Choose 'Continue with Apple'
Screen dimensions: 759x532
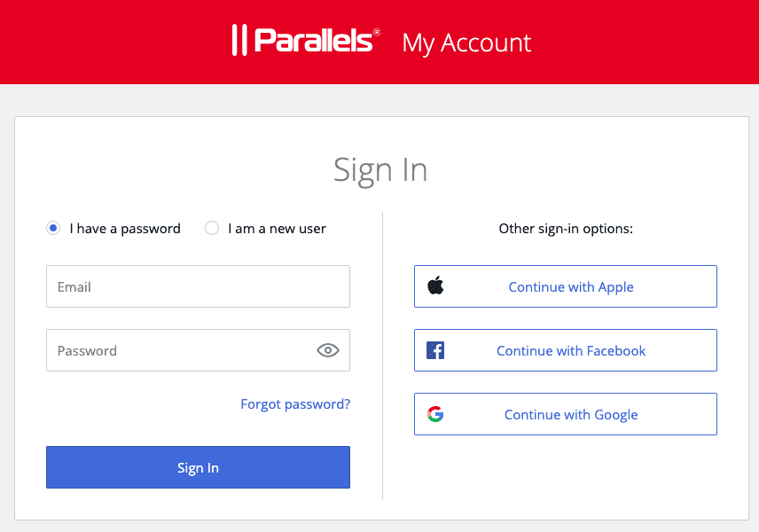click(565, 286)
